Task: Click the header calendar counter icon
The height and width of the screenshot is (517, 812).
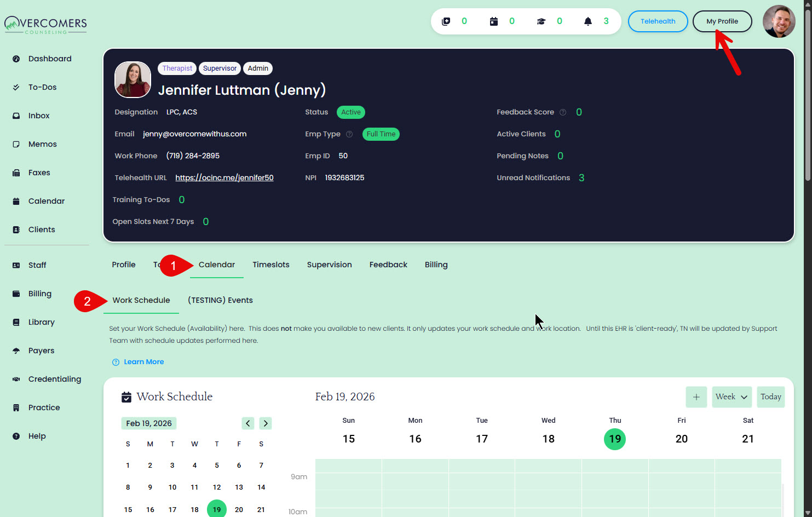Action: 494,21
